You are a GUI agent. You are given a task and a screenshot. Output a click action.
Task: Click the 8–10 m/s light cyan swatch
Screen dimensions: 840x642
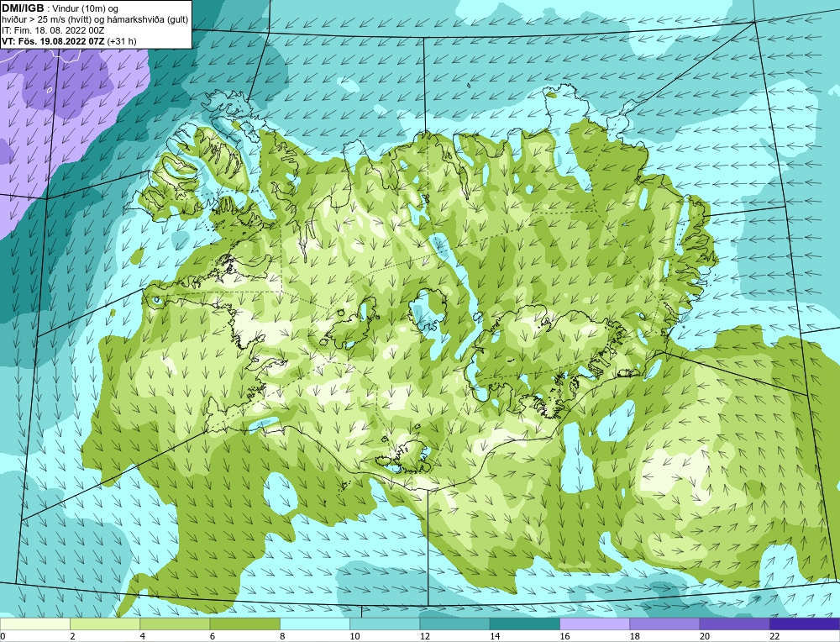click(x=315, y=624)
